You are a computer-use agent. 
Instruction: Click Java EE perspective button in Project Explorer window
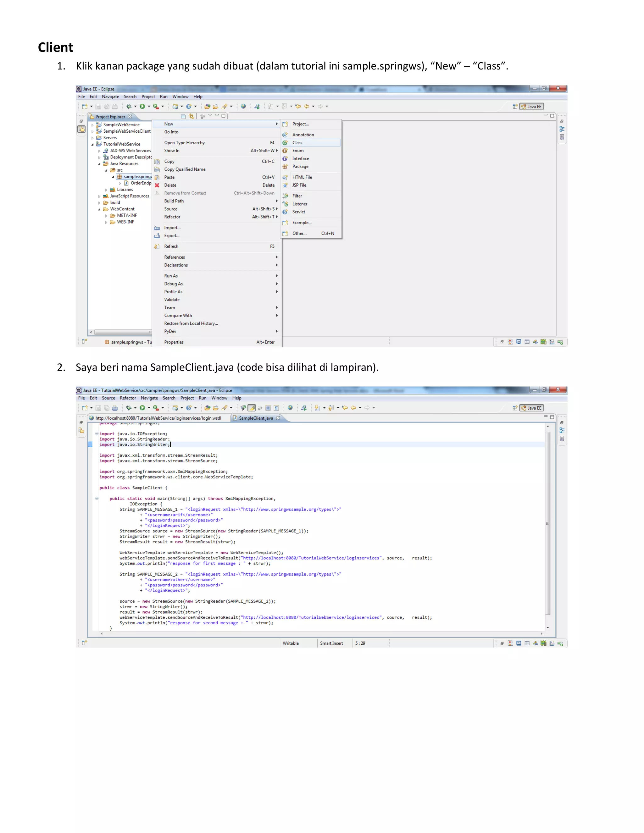click(x=532, y=107)
